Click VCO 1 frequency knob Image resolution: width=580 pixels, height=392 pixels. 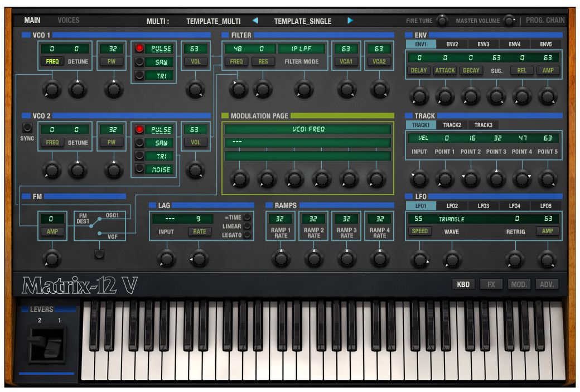51,89
